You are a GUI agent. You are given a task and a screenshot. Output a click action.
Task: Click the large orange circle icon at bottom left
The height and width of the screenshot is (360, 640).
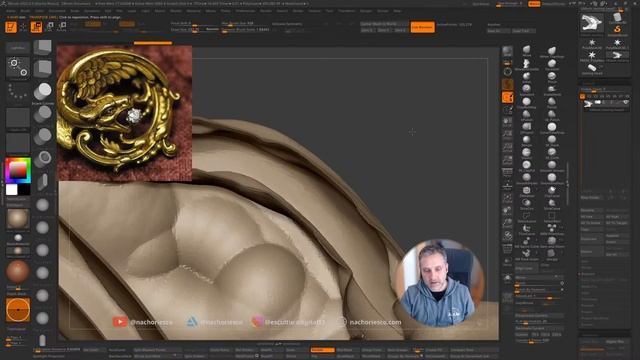[x=18, y=309]
